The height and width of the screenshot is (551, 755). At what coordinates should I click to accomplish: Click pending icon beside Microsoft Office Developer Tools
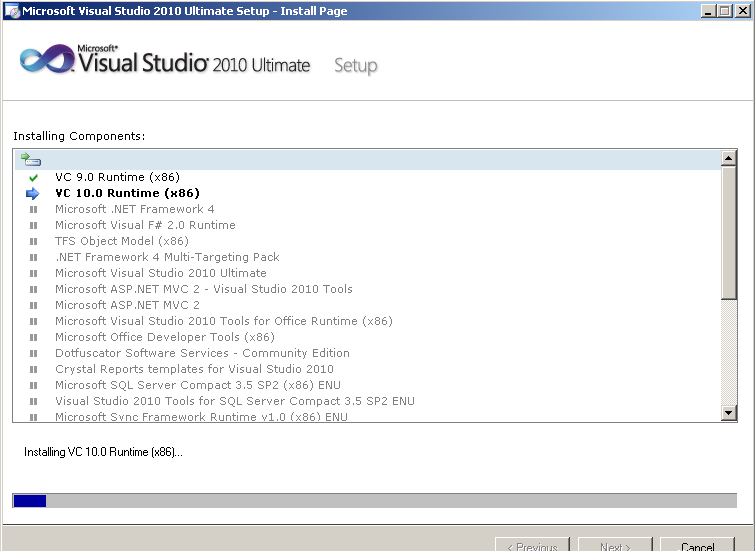point(33,337)
